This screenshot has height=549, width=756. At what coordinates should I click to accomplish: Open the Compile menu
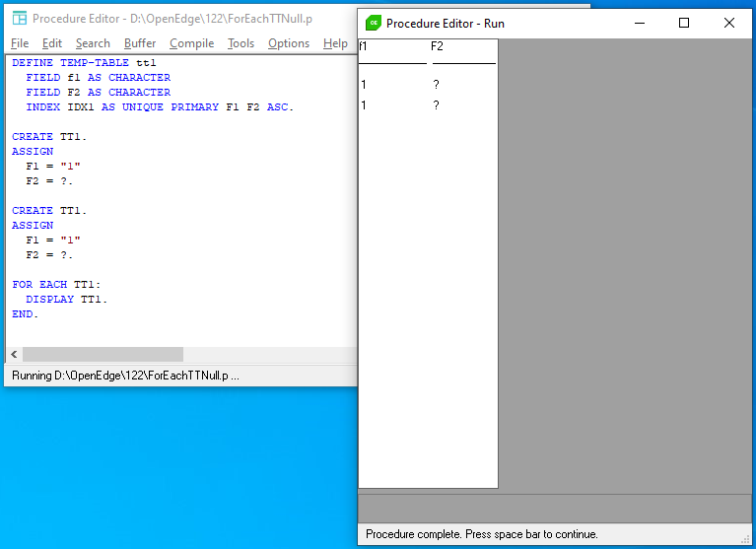pyautogui.click(x=191, y=43)
